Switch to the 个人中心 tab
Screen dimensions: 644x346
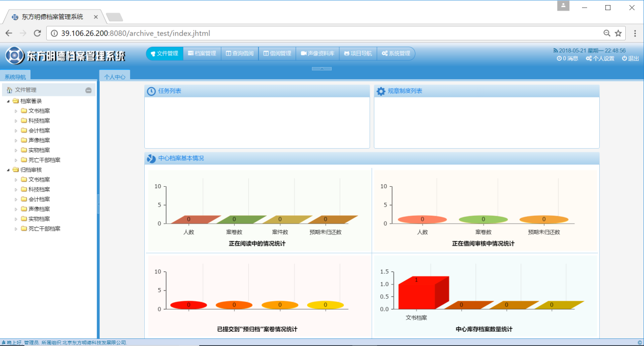[x=115, y=77]
